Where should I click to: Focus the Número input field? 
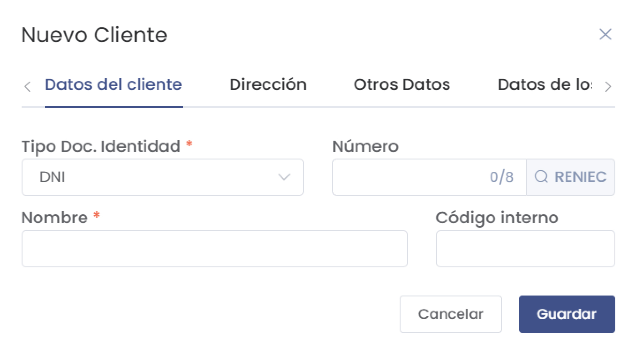(406, 177)
